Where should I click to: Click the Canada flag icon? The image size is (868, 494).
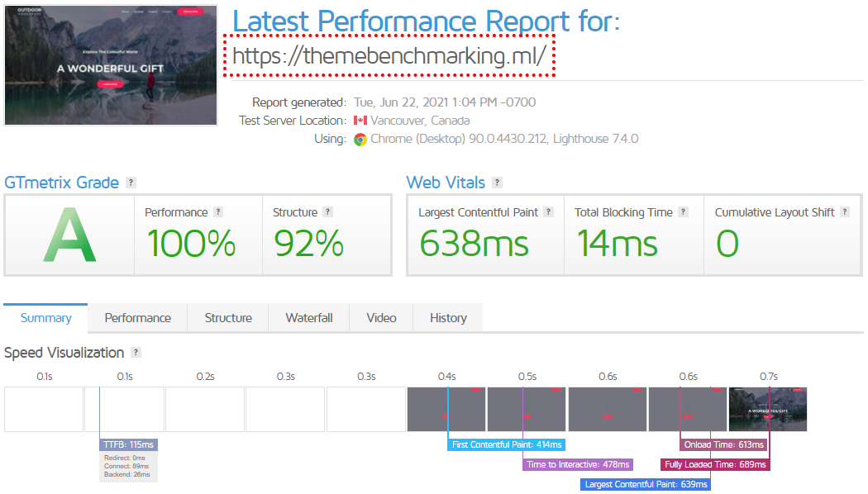coord(360,120)
